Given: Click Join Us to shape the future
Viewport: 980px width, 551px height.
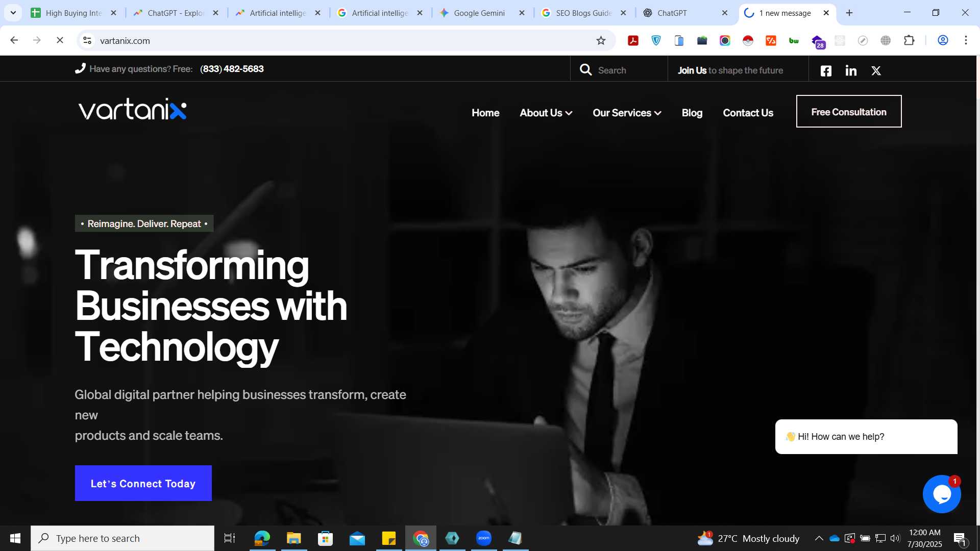Looking at the screenshot, I should click(x=730, y=70).
